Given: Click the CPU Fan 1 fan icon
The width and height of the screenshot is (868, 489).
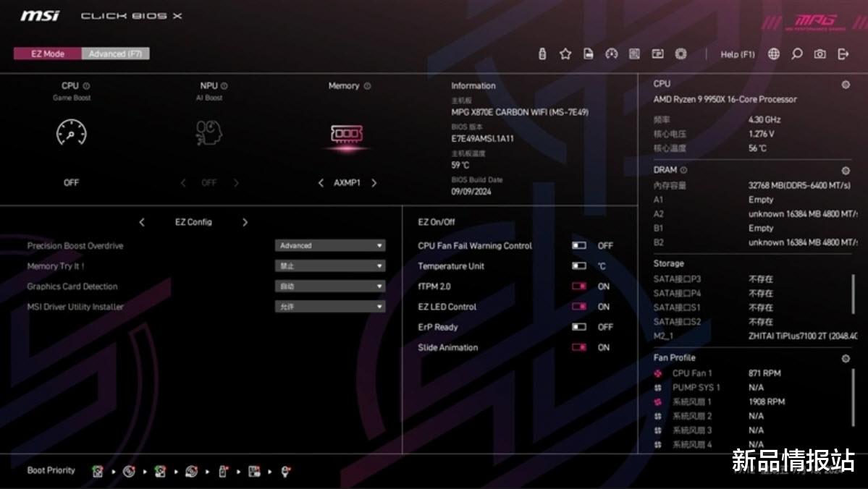Looking at the screenshot, I should pyautogui.click(x=657, y=373).
